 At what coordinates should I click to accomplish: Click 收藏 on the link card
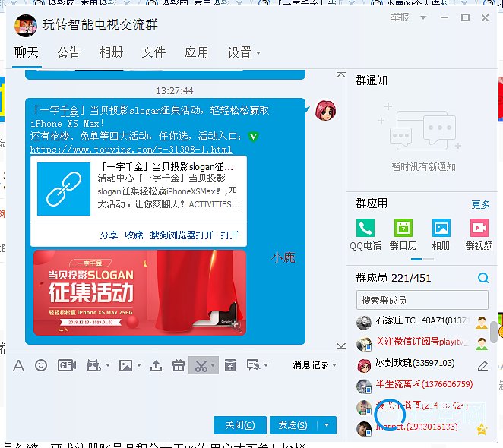pos(134,235)
